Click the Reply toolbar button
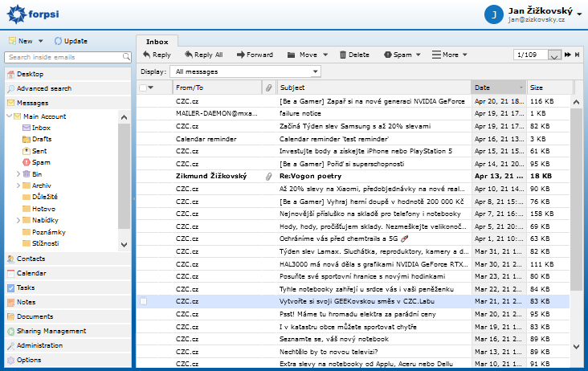This screenshot has height=371, width=588. pos(157,55)
